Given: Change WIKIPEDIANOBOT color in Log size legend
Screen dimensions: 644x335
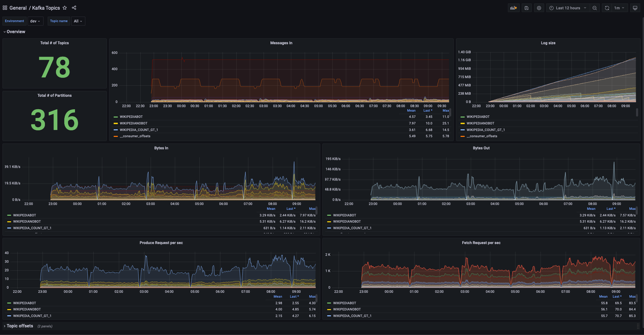Looking at the screenshot, I should (x=463, y=123).
